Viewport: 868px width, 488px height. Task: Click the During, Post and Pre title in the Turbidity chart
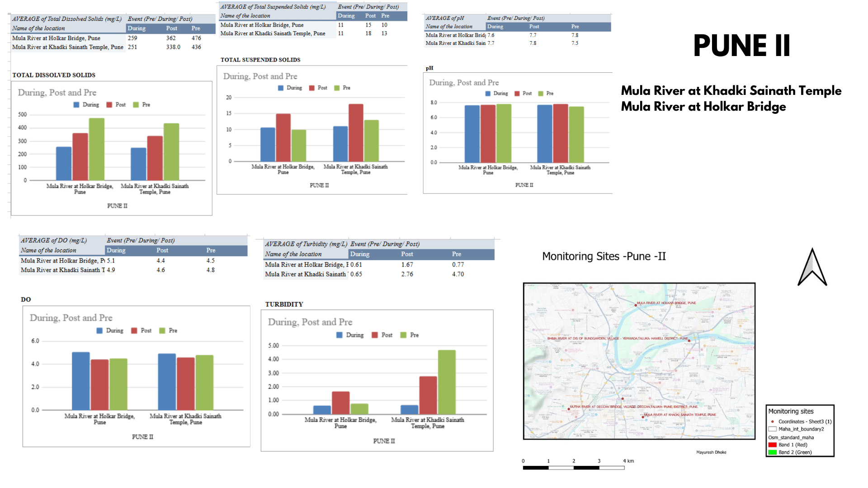(310, 322)
